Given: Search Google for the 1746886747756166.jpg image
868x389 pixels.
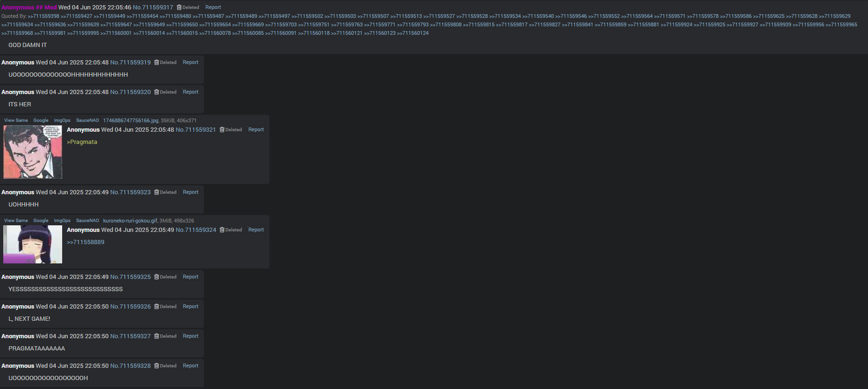Looking at the screenshot, I should click(x=41, y=120).
